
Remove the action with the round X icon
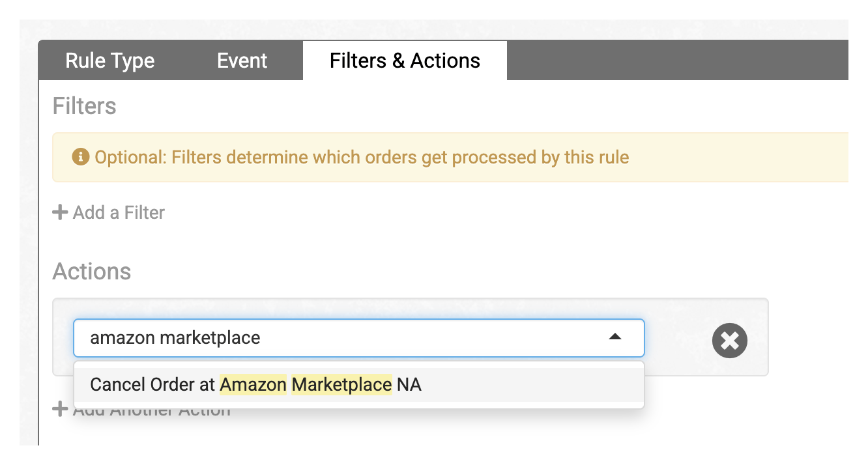730,340
